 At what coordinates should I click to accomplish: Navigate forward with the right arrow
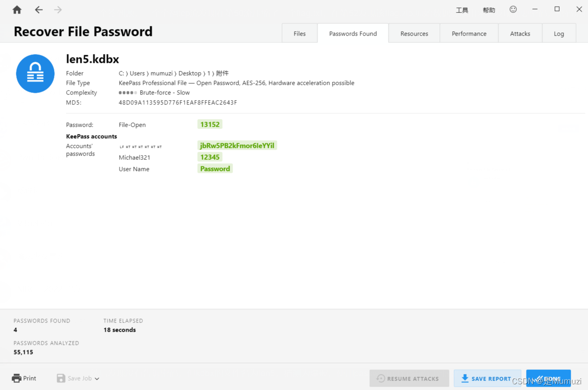(x=58, y=10)
